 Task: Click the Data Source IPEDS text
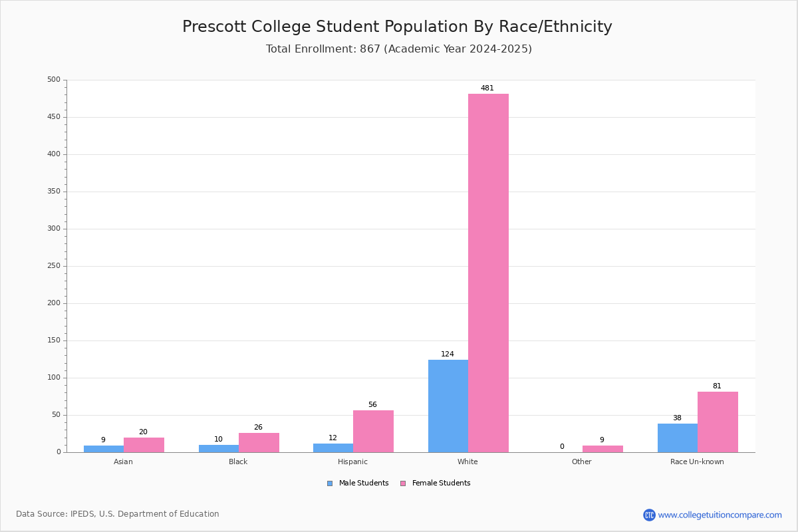click(x=118, y=514)
